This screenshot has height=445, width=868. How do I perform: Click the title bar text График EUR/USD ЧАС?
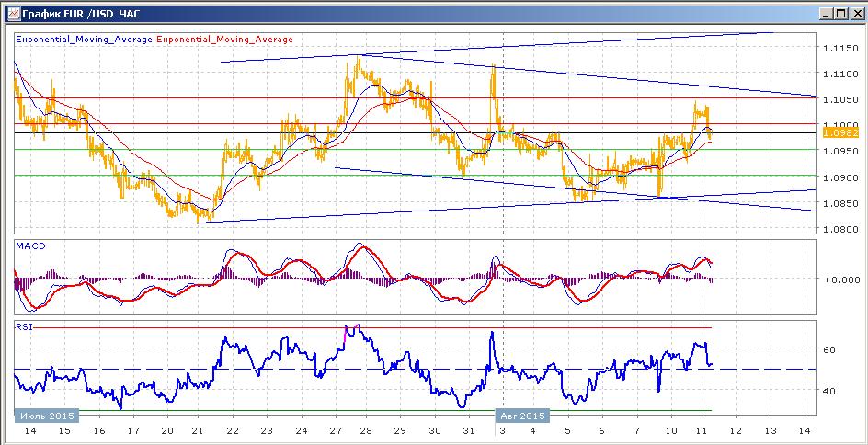pyautogui.click(x=81, y=14)
